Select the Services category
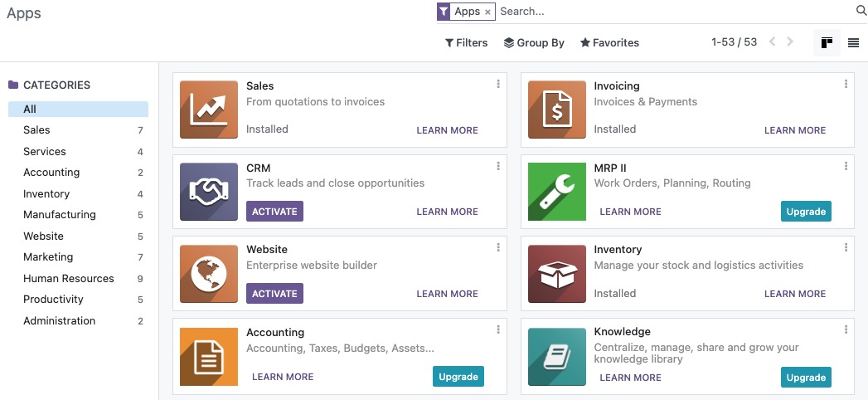Viewport: 868px width, 400px height. click(78, 151)
